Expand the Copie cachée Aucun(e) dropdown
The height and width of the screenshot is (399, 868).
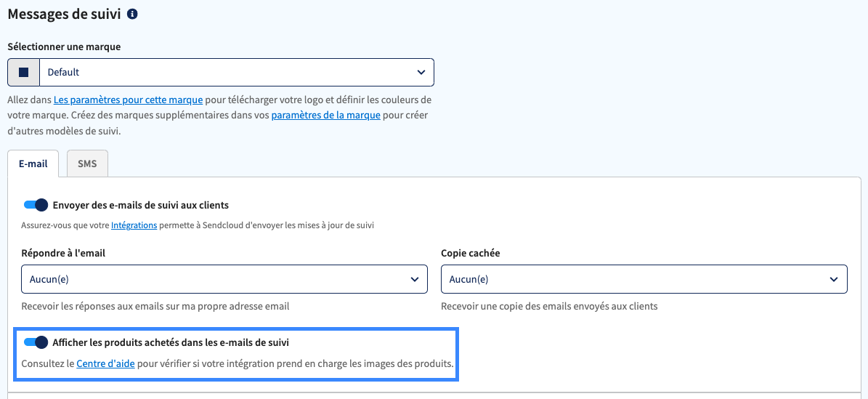pos(644,279)
